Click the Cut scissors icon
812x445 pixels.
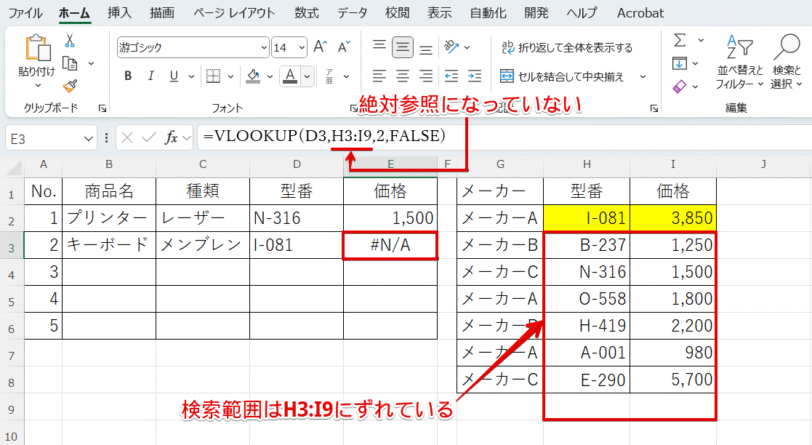pos(69,41)
